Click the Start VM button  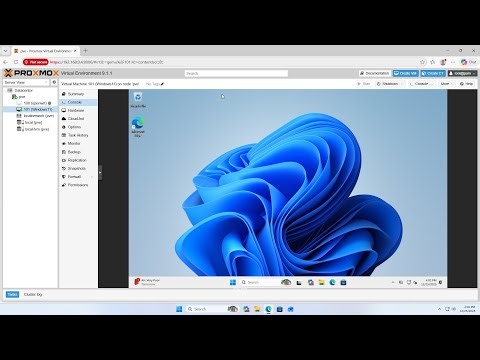click(x=364, y=84)
